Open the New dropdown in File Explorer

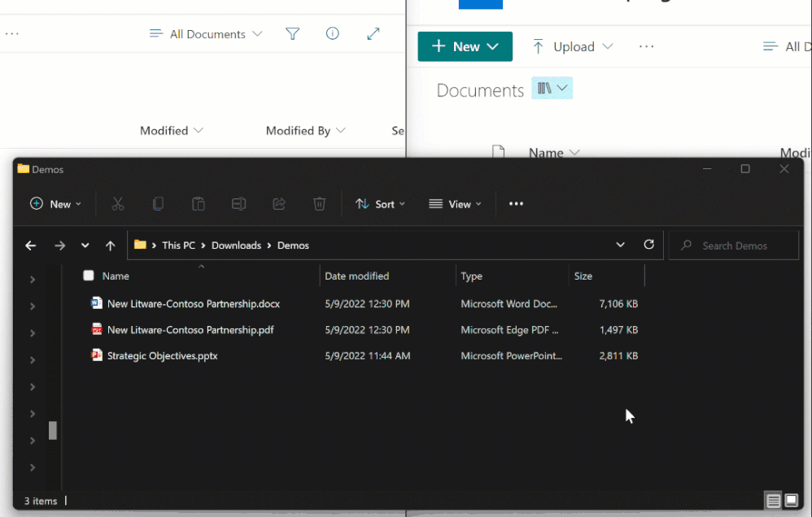(x=55, y=204)
